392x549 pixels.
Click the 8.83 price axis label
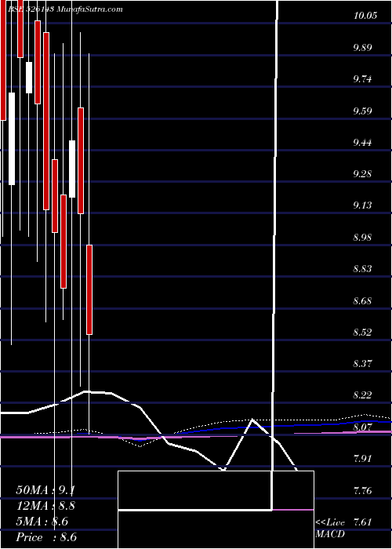pyautogui.click(x=362, y=269)
